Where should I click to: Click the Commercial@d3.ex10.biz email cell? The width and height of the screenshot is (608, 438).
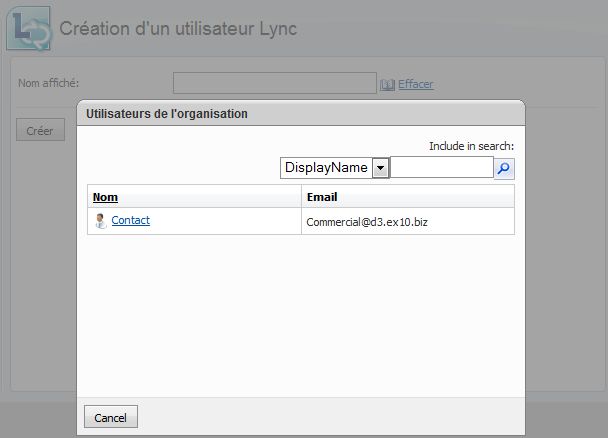pyautogui.click(x=367, y=221)
